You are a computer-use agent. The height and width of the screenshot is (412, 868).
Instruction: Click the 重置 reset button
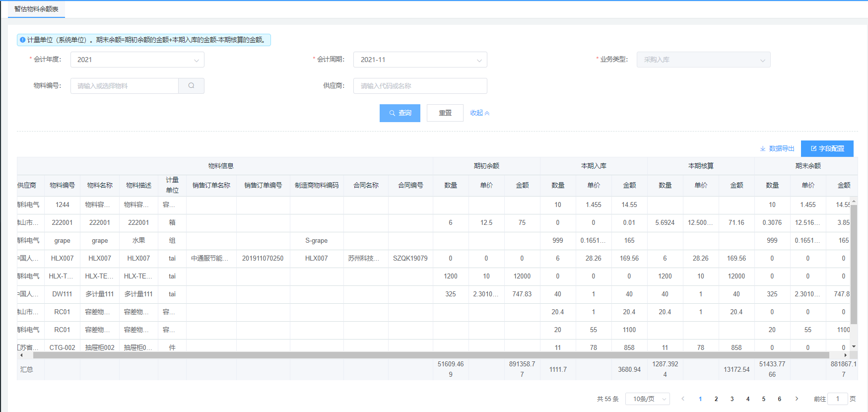click(445, 113)
